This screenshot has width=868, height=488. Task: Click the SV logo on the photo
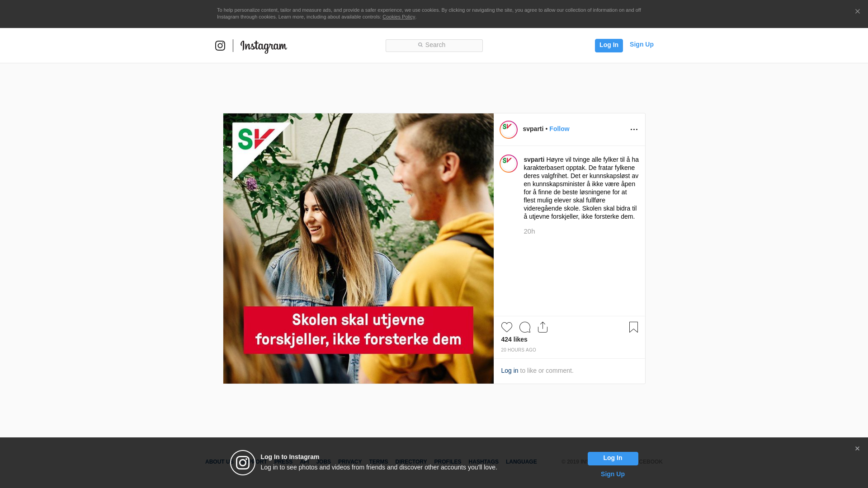point(256,140)
